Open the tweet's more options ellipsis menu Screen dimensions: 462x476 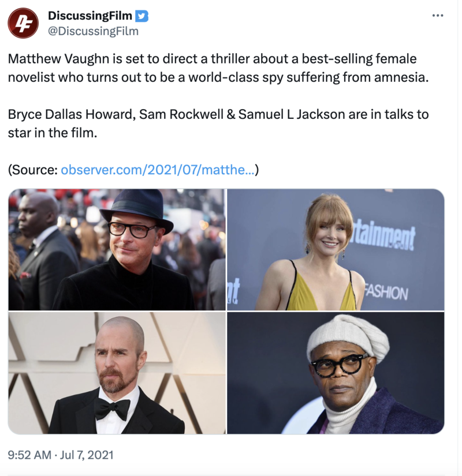(x=438, y=16)
